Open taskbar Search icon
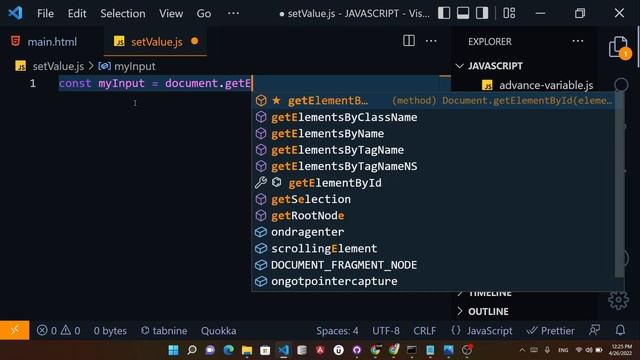 pyautogui.click(x=192, y=350)
